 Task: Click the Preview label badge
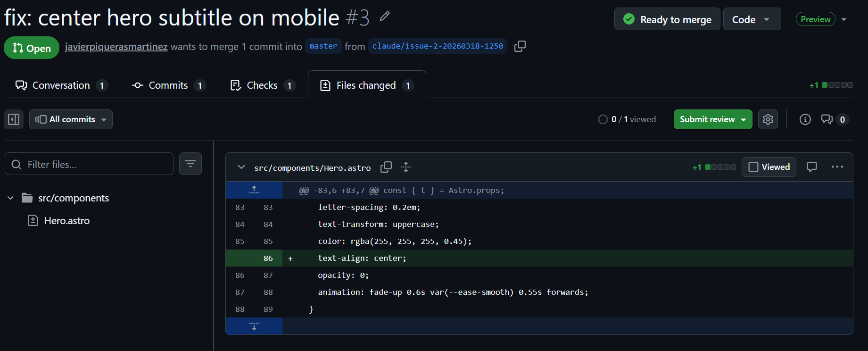[816, 19]
